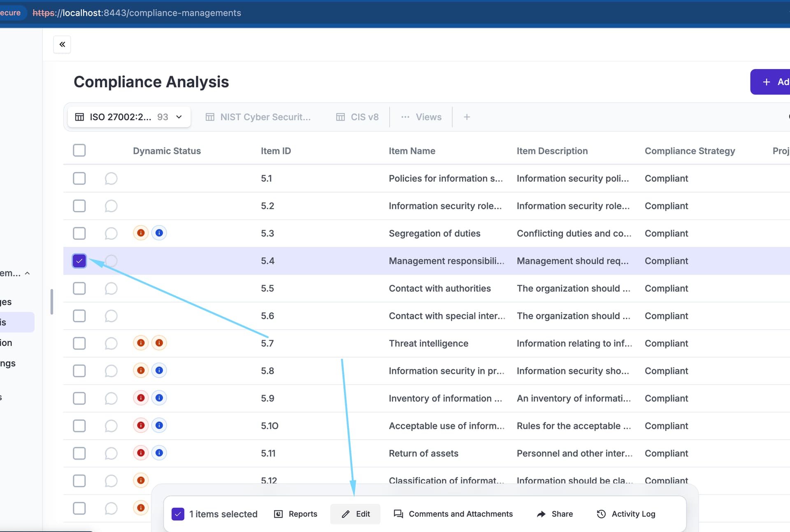Toggle the select-all header checkbox

[79, 151]
